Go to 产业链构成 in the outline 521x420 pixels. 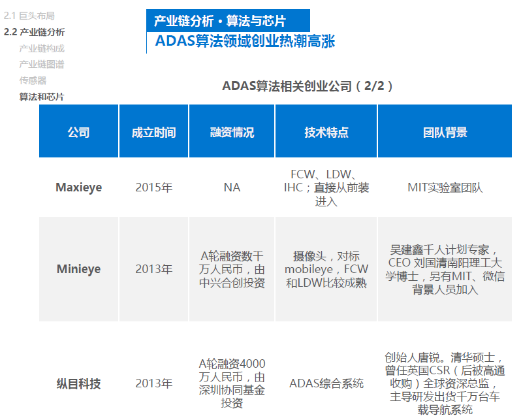tap(42, 48)
